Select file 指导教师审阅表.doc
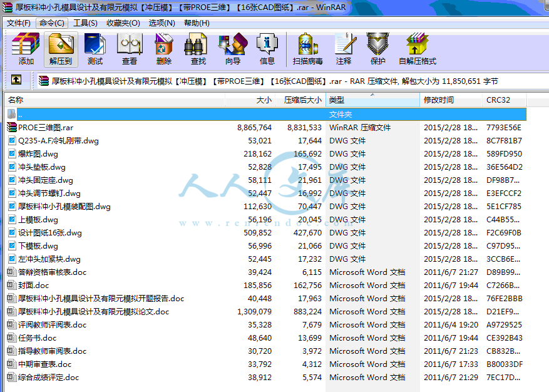The width and height of the screenshot is (549, 392). click(x=52, y=351)
